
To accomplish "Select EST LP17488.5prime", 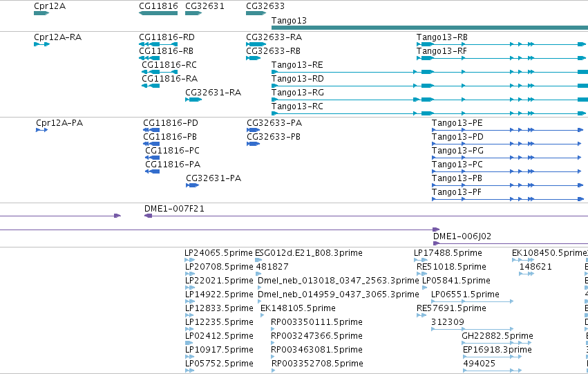I will point(448,253).
